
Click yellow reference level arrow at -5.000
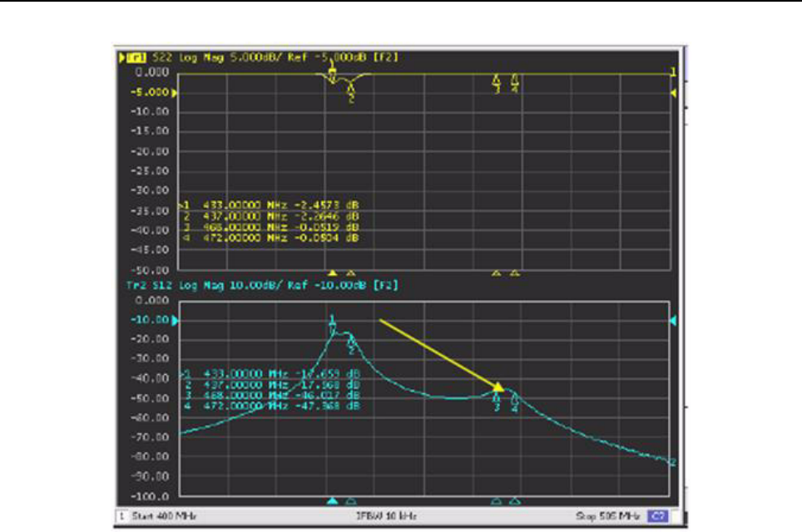[x=176, y=92]
